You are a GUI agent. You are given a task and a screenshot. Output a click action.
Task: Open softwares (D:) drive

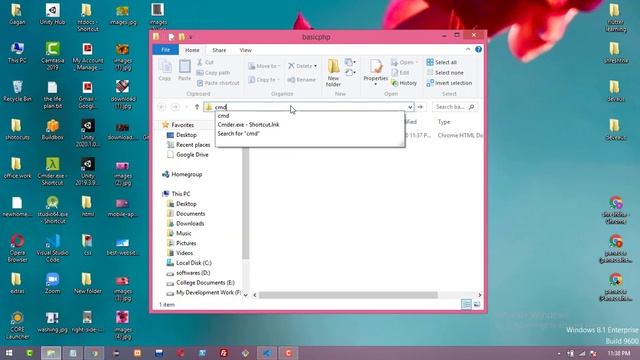tap(193, 273)
